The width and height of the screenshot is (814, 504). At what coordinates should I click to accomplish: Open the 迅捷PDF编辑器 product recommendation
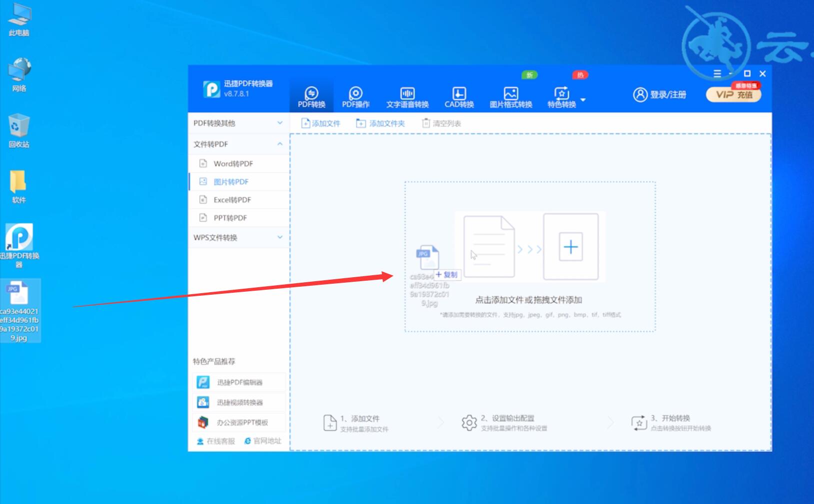click(239, 382)
